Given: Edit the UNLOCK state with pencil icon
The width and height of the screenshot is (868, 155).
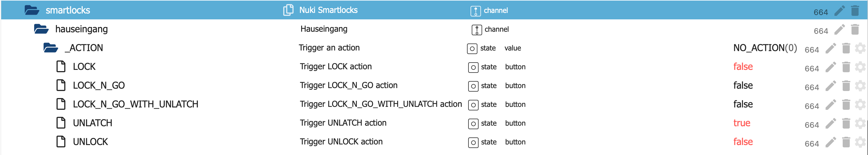Looking at the screenshot, I should pos(830,143).
